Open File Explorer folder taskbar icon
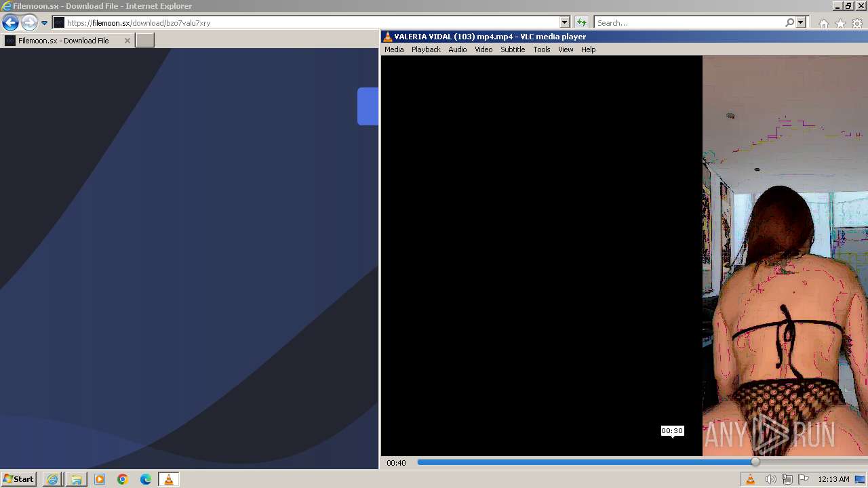Screen dimensions: 868x488 pyautogui.click(x=76, y=479)
